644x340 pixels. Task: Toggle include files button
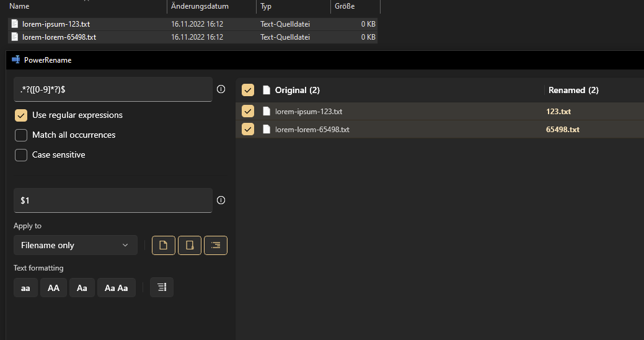[x=164, y=246]
